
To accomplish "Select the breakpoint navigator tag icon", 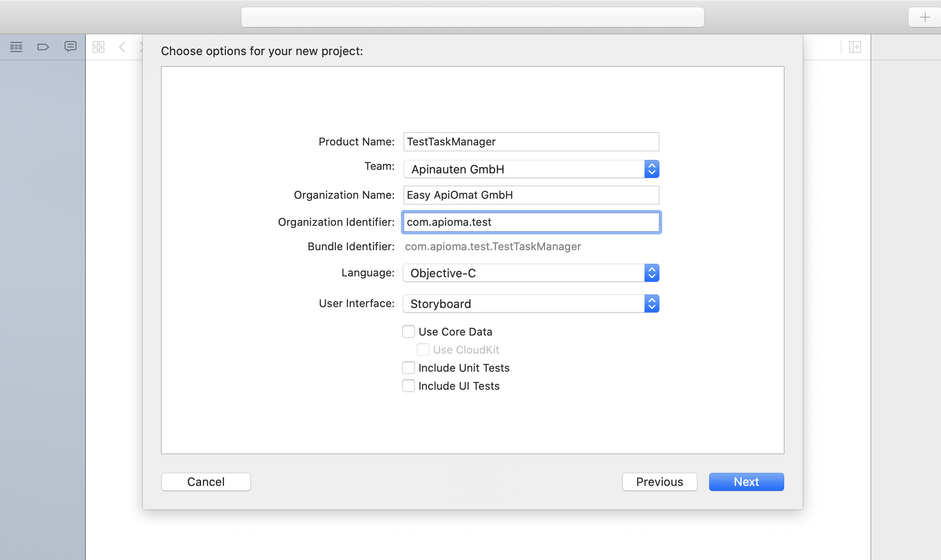I will coord(43,47).
